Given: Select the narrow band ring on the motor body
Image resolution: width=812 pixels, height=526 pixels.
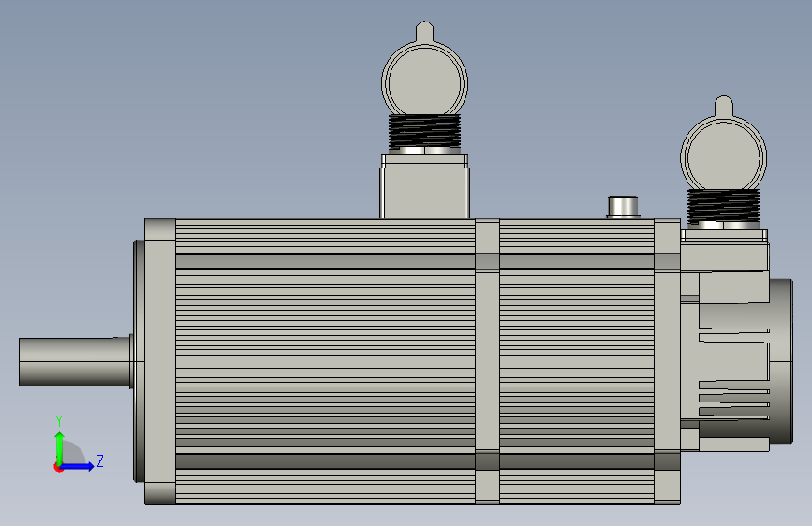Looking at the screenshot, I should click(x=487, y=361).
